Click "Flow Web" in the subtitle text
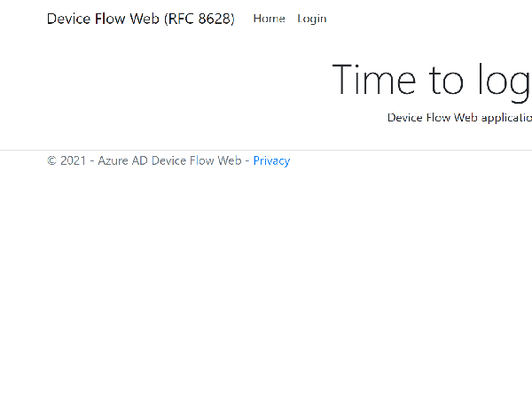532x398 pixels. pos(450,117)
